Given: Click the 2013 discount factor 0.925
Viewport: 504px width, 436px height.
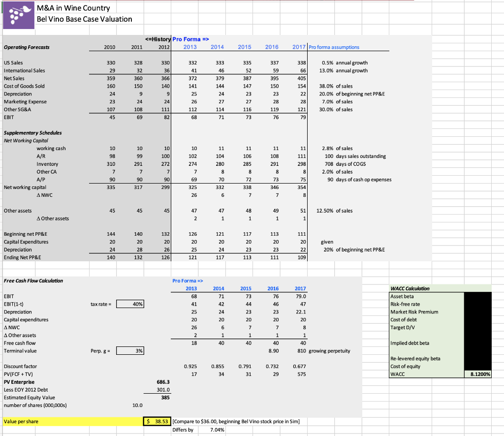Looking at the screenshot, I should pyautogui.click(x=190, y=366).
